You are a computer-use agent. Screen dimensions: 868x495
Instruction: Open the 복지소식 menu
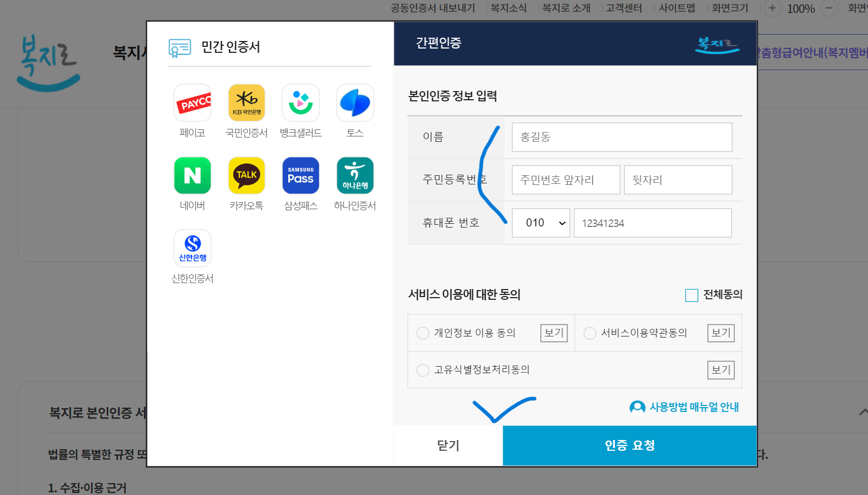tap(508, 8)
